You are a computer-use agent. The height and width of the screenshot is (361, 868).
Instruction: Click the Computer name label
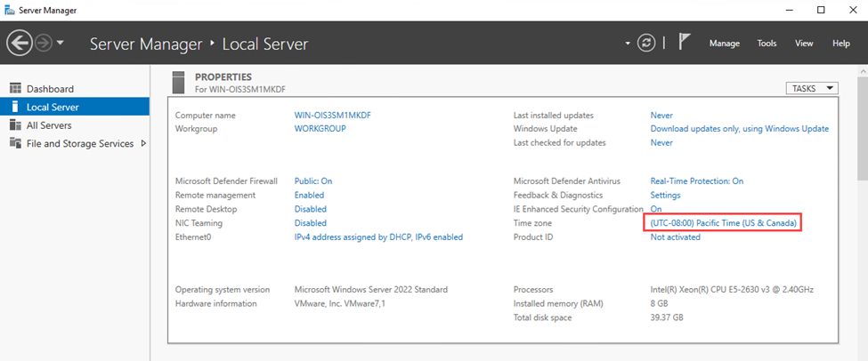tap(205, 116)
